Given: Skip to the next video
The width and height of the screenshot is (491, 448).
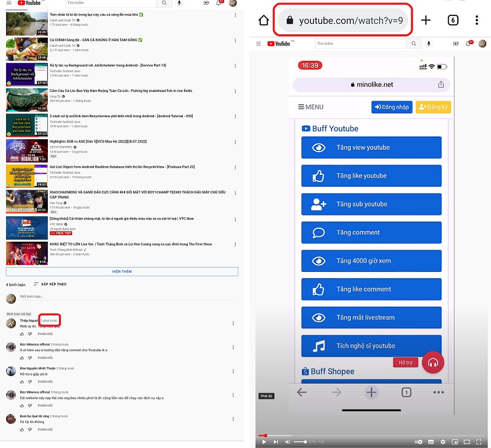Looking at the screenshot, I should point(276,442).
